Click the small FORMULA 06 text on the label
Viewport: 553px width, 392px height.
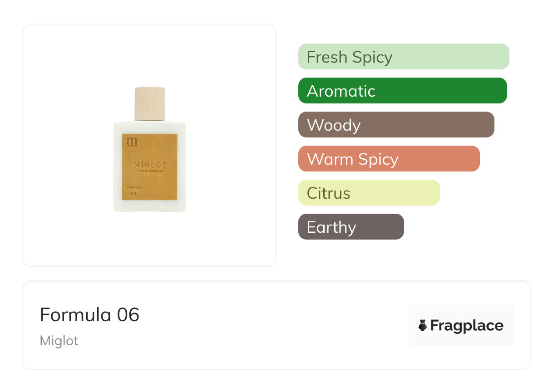click(134, 190)
